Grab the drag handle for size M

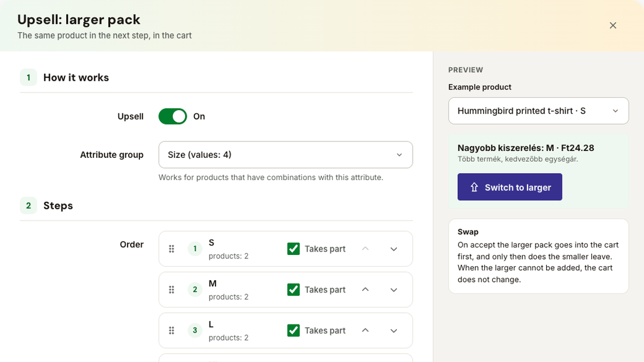coord(172,289)
